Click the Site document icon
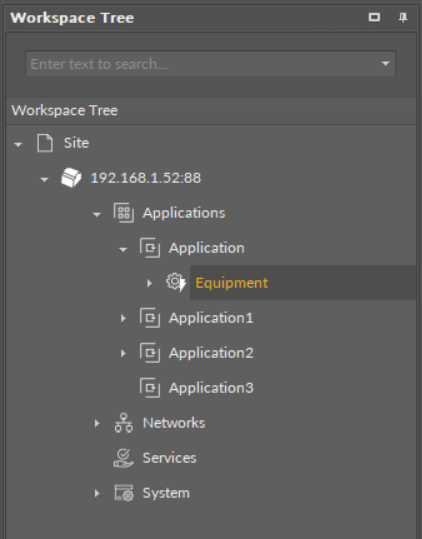The image size is (422, 539). [45, 143]
